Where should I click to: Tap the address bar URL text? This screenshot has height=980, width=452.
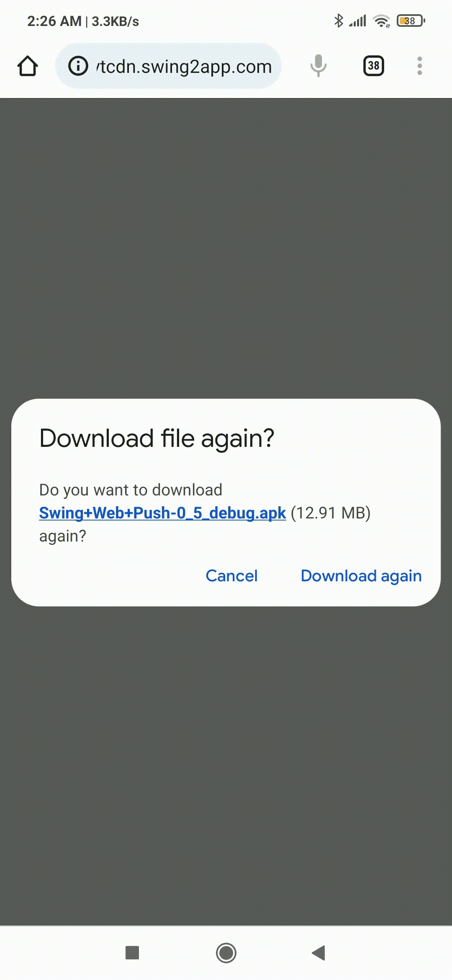coord(184,67)
